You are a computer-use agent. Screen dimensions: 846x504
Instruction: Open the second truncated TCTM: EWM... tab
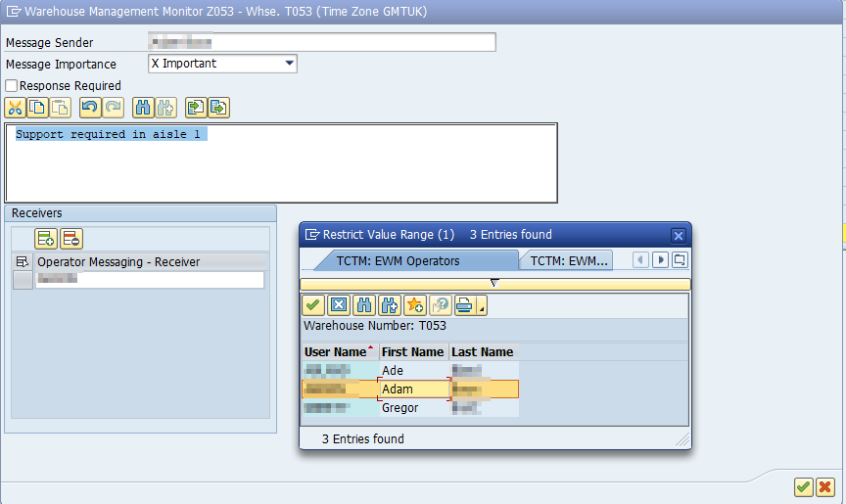568,260
